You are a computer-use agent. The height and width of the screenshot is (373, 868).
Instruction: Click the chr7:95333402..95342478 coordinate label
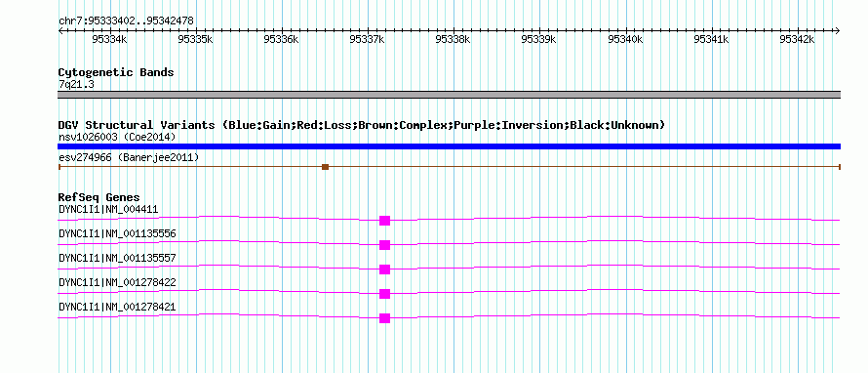(126, 21)
